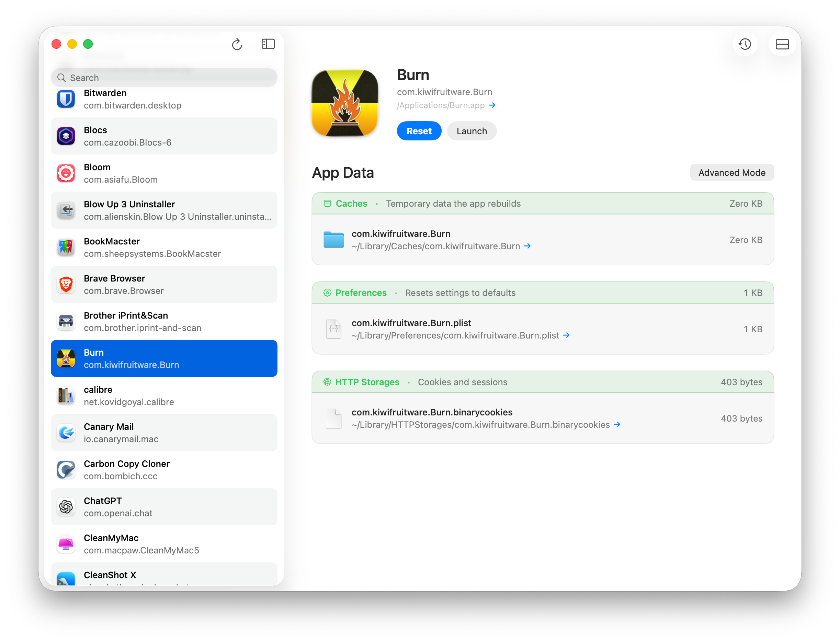Reveal Caches folder via arrow icon

[527, 246]
